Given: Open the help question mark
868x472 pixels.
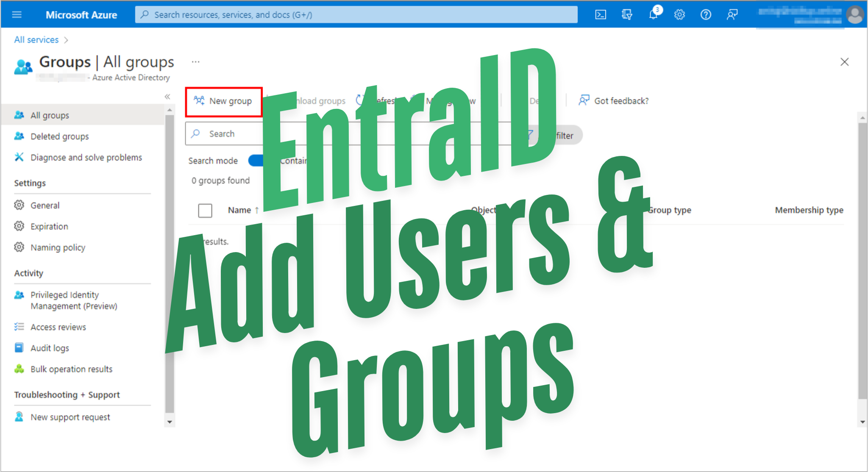Looking at the screenshot, I should coord(706,15).
